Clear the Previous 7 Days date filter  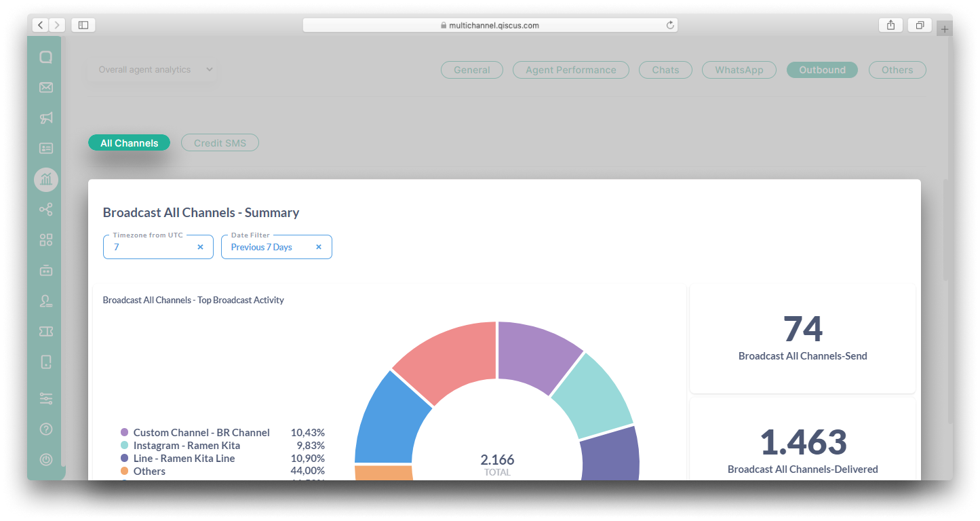tap(319, 247)
